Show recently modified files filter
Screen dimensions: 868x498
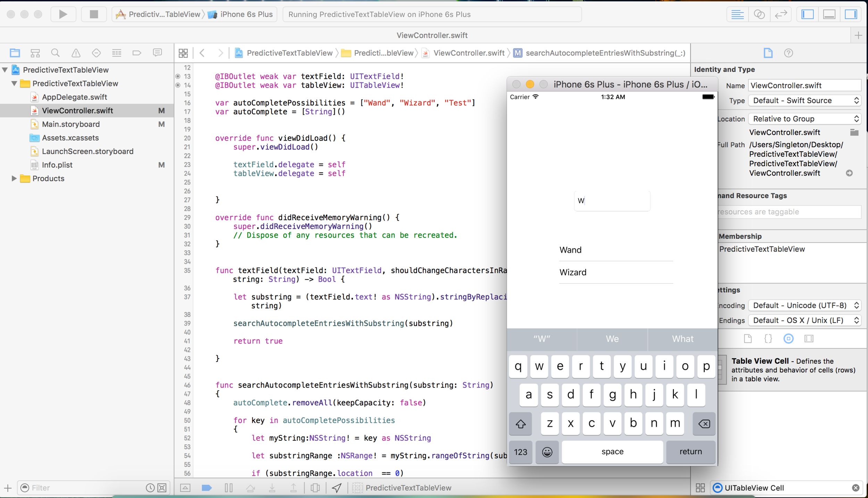click(150, 488)
